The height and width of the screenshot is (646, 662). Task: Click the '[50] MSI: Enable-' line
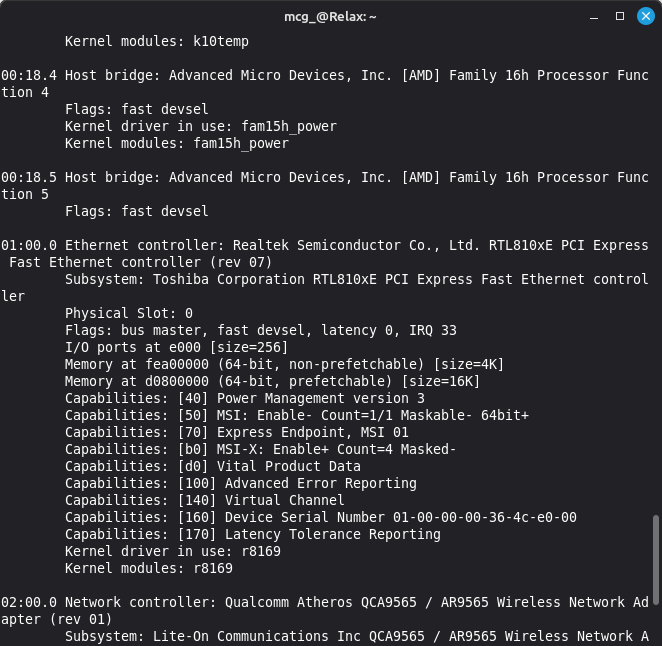pyautogui.click(x=297, y=415)
